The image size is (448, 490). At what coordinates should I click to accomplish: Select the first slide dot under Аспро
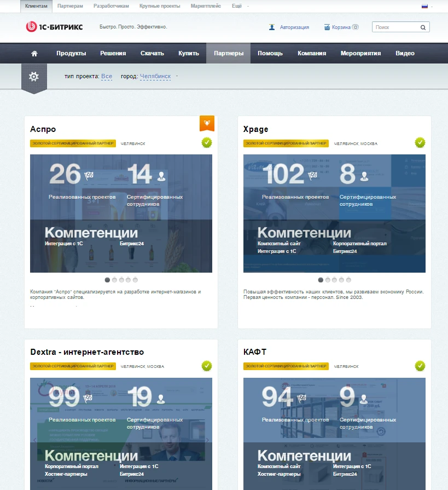(x=107, y=280)
